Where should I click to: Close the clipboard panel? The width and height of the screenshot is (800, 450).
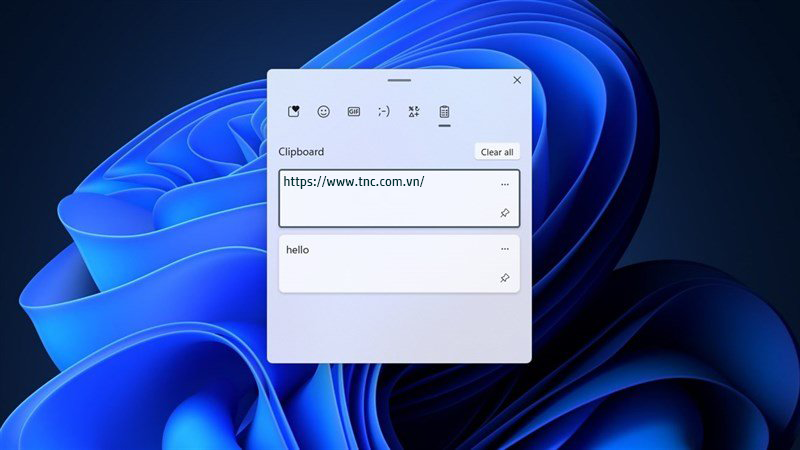(517, 80)
